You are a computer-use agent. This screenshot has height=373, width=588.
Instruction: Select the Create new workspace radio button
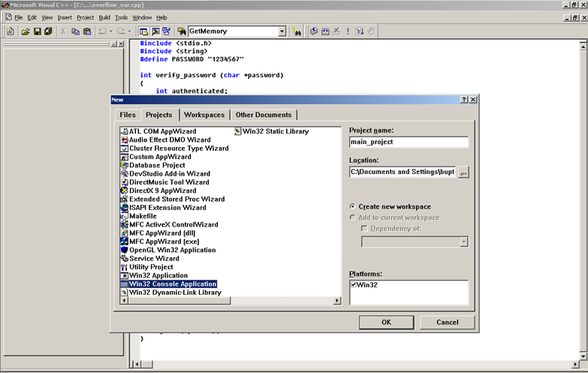(x=354, y=206)
